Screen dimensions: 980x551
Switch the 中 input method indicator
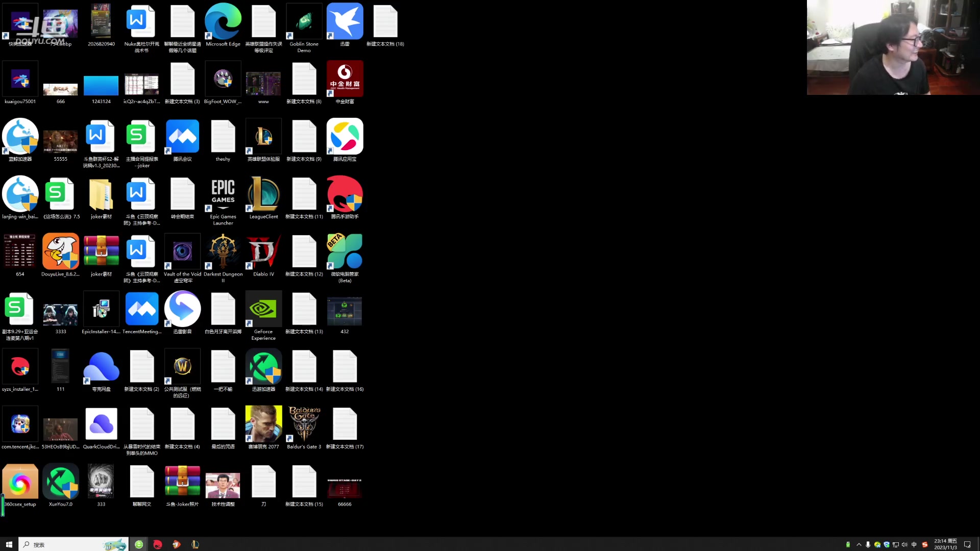tap(914, 544)
